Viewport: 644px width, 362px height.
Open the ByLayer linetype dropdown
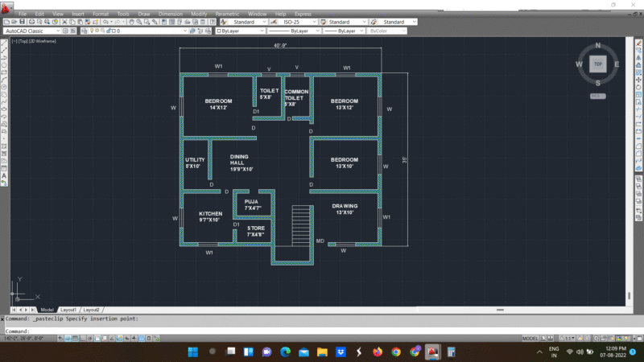click(x=294, y=31)
